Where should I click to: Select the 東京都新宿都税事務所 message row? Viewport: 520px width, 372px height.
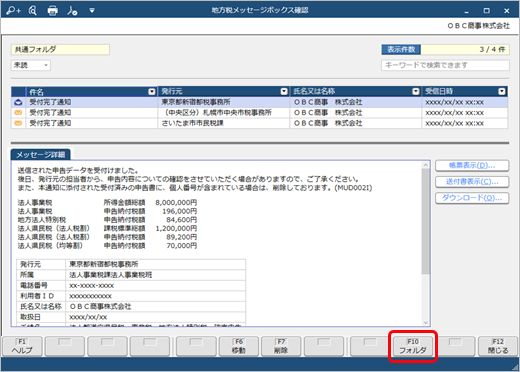260,102
